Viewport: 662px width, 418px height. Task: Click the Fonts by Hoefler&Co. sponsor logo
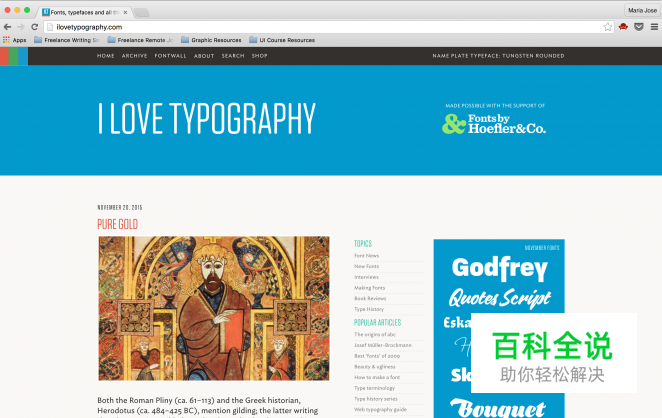(494, 123)
